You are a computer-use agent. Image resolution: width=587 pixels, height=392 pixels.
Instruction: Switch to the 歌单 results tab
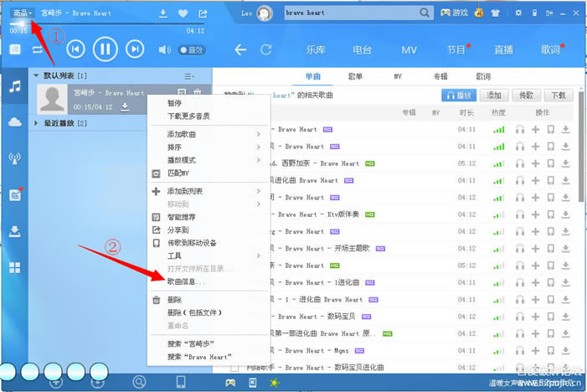tap(353, 76)
